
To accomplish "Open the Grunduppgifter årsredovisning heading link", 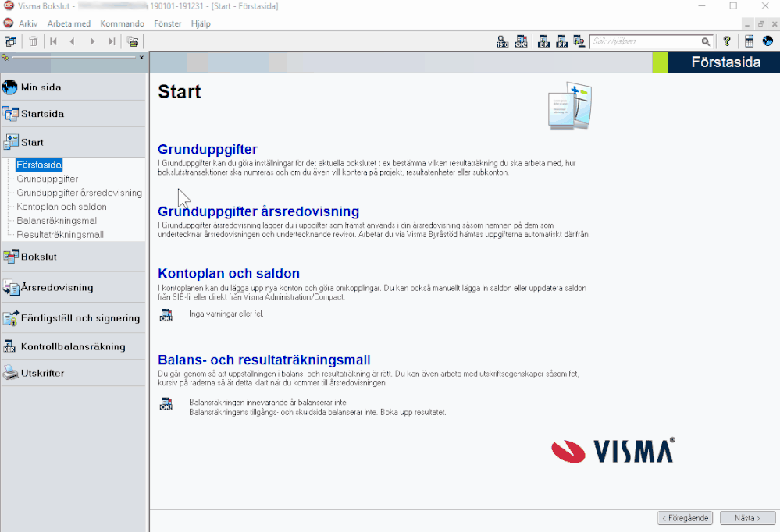I will pos(258,211).
